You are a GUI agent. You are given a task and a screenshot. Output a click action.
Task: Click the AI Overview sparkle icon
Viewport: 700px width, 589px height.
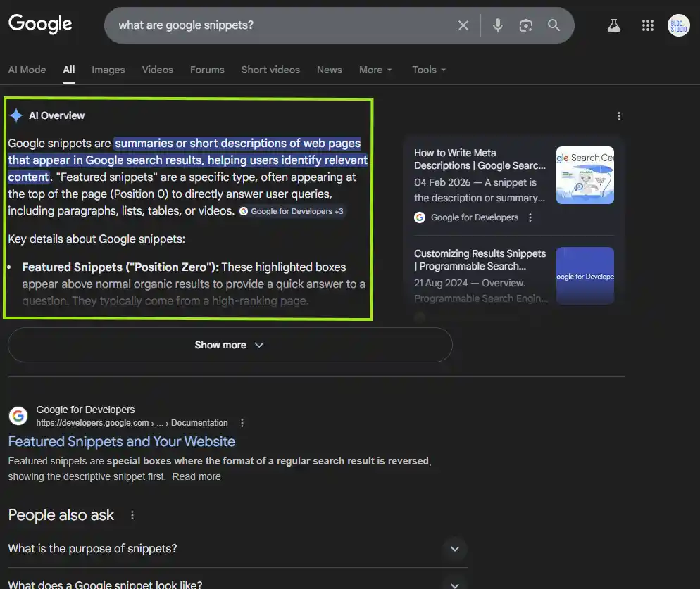pyautogui.click(x=16, y=115)
